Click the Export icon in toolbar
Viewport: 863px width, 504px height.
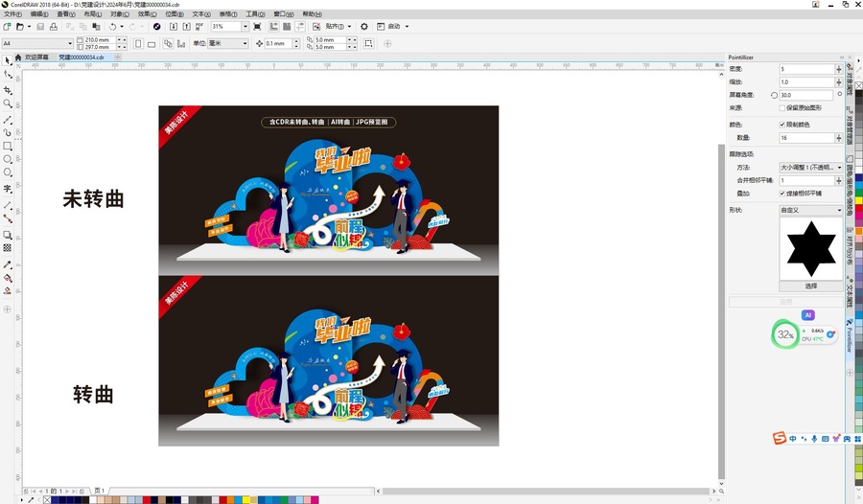point(187,27)
